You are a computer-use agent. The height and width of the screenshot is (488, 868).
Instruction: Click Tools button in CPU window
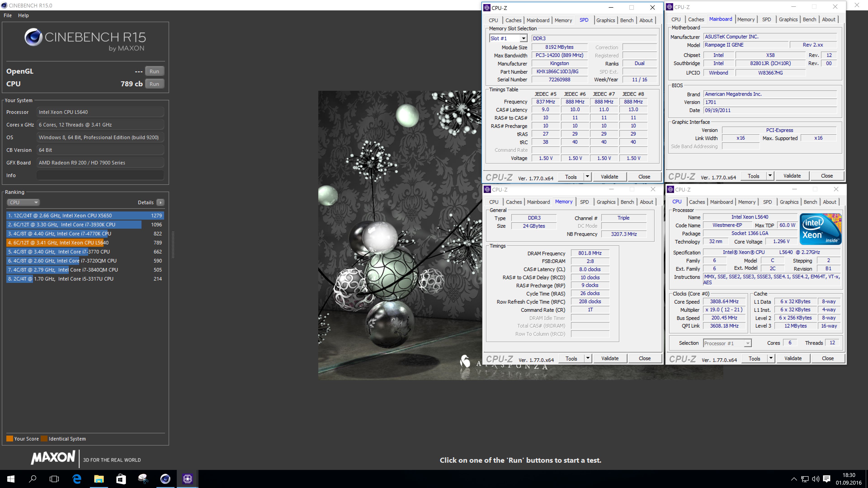pos(754,358)
